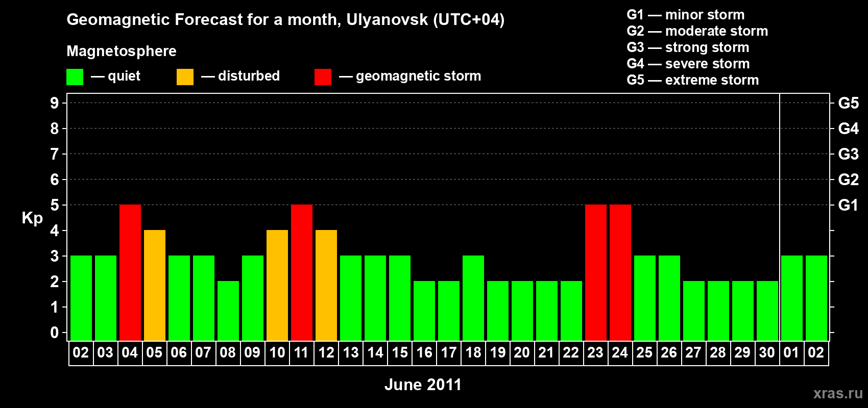Click the orange bar for June 12
This screenshot has width=868, height=408.
[x=326, y=285]
